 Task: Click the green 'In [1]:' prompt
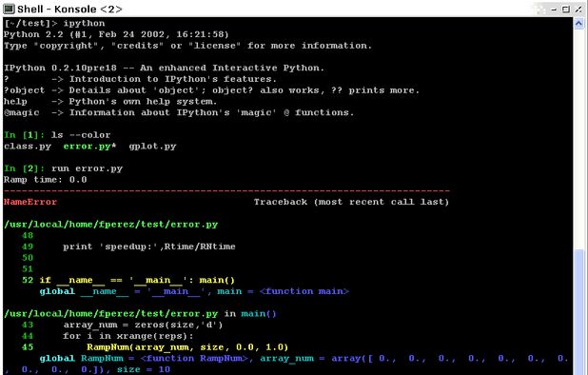[25, 135]
